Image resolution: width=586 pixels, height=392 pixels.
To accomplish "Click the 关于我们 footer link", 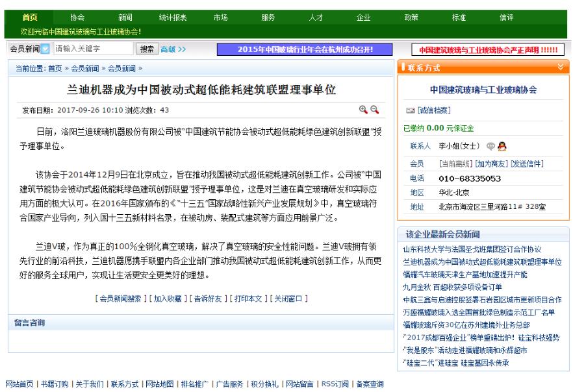I will (x=90, y=384).
